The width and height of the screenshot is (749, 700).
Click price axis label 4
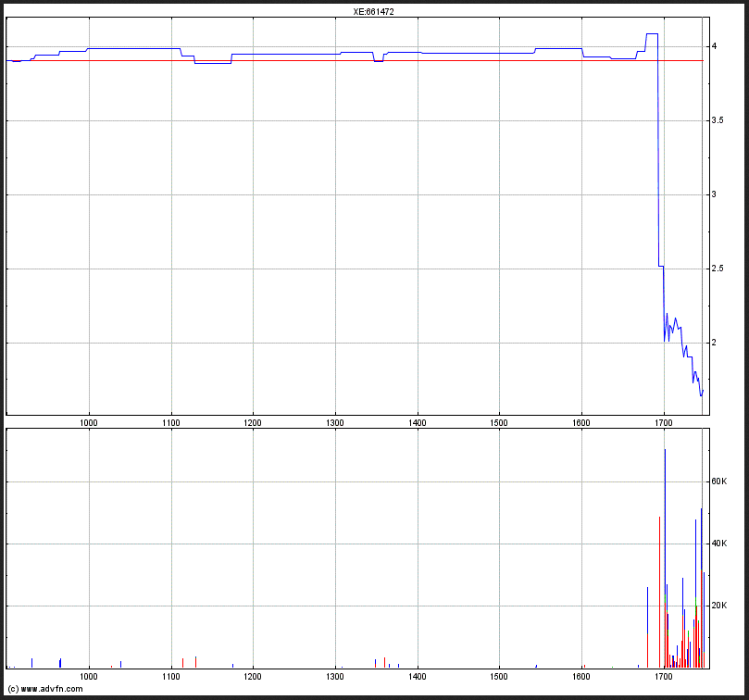(x=714, y=46)
